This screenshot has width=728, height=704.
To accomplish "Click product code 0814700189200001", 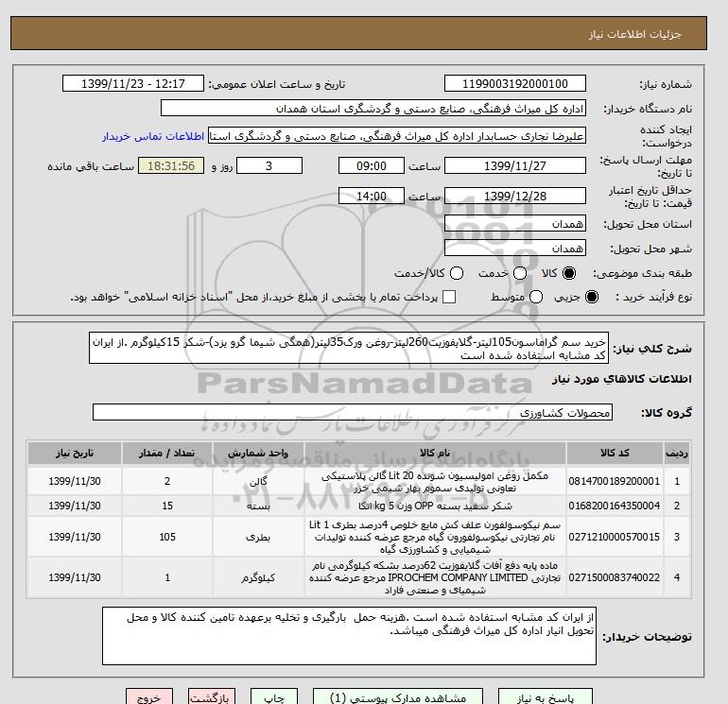I will [615, 481].
